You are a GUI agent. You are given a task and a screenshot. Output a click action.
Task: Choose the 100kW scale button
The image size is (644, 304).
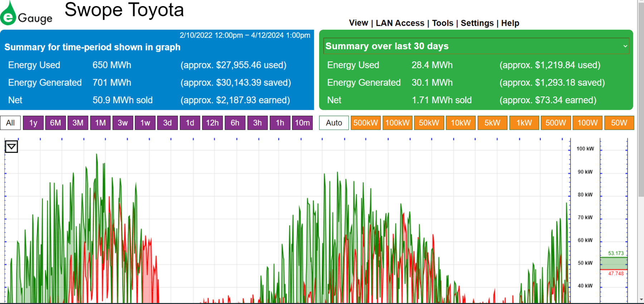[397, 123]
